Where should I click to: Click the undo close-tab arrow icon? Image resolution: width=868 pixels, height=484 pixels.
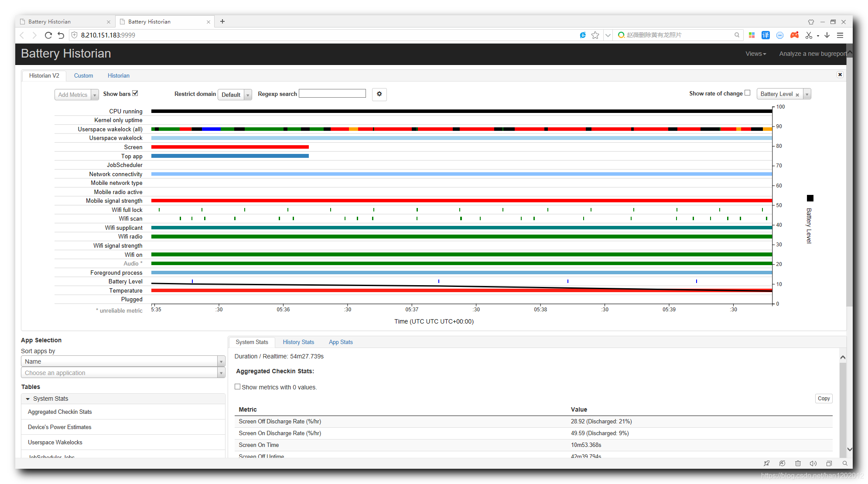tap(61, 35)
